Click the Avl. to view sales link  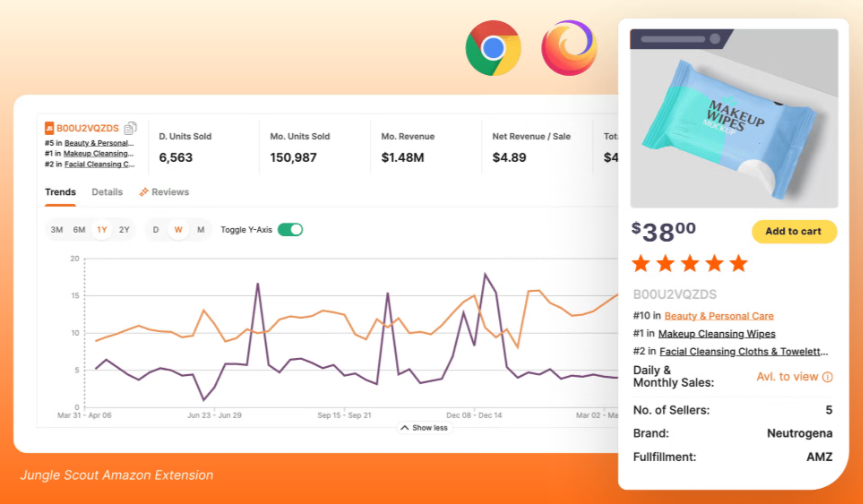787,377
